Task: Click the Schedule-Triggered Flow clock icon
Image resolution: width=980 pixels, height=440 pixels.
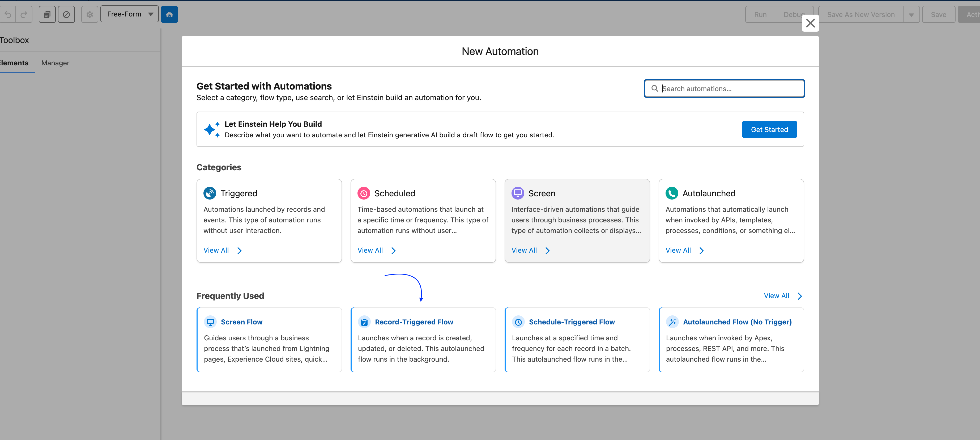Action: [518, 322]
